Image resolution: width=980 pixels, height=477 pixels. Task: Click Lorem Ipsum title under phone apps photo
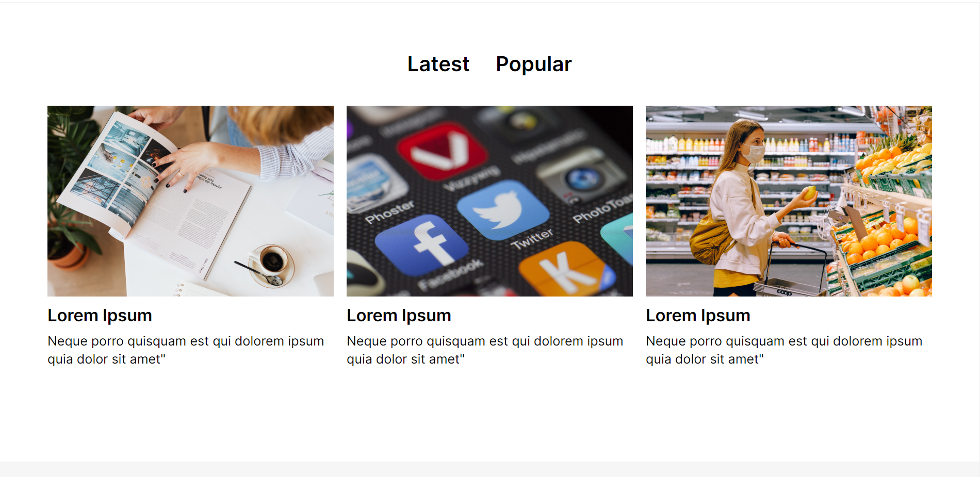399,316
